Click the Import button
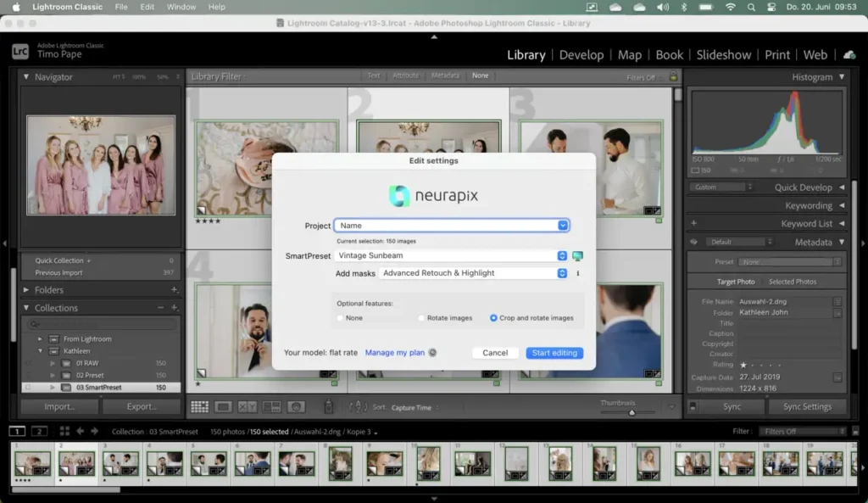The height and width of the screenshot is (503, 868). point(59,406)
